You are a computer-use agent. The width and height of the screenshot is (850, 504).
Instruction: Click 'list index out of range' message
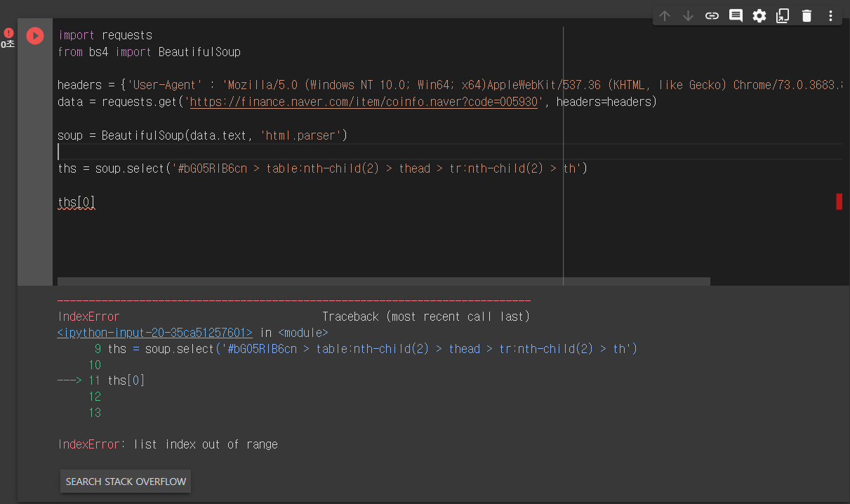click(206, 444)
